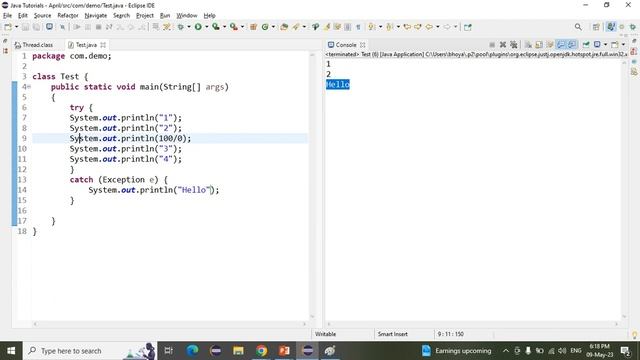Click the Pin Console icon
This screenshot has width=640, height=360.
tap(586, 45)
